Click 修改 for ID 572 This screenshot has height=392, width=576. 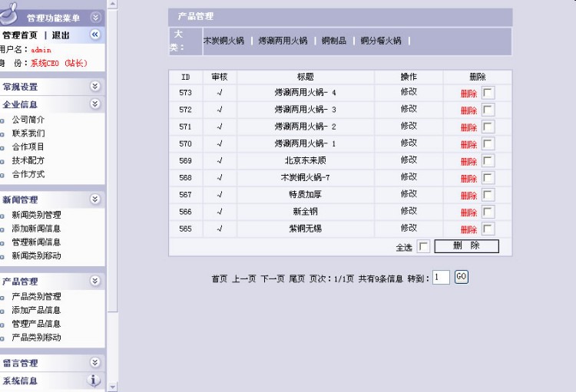tap(409, 109)
